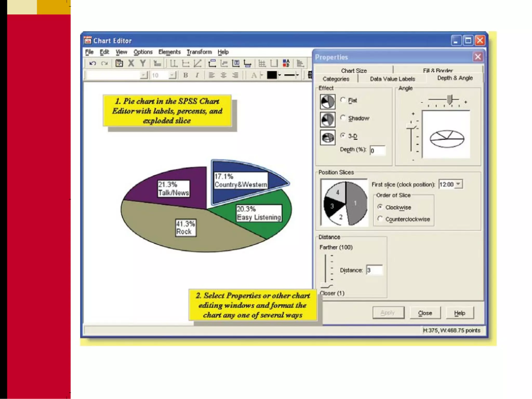Click the center text align icon
Viewport: 532px width, 399px height.
(223, 75)
